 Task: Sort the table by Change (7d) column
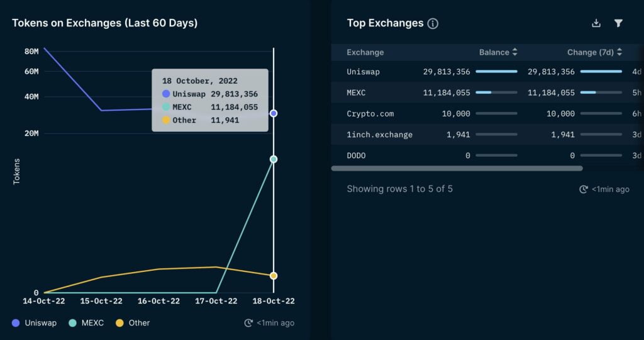pyautogui.click(x=594, y=52)
